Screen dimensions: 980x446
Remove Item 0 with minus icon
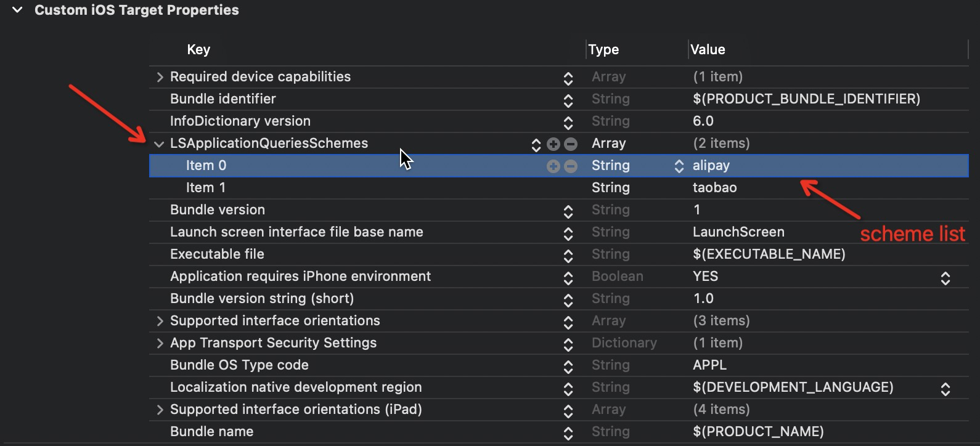pos(571,166)
